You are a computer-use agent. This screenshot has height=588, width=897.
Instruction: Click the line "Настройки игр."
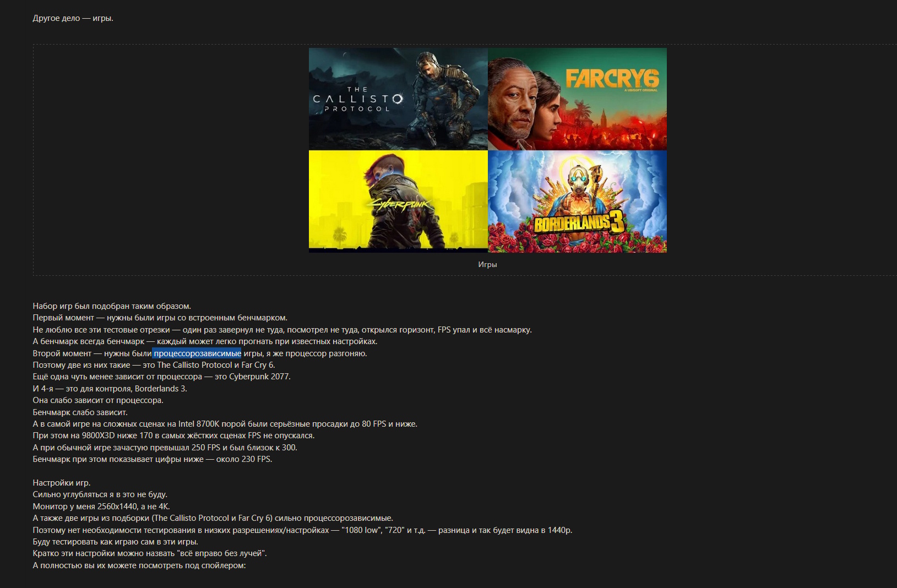coord(62,483)
